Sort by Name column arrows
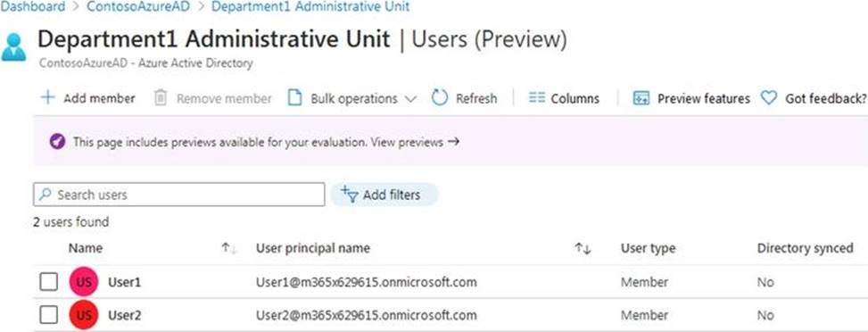Screen dimensions: 868x332 coord(229,249)
